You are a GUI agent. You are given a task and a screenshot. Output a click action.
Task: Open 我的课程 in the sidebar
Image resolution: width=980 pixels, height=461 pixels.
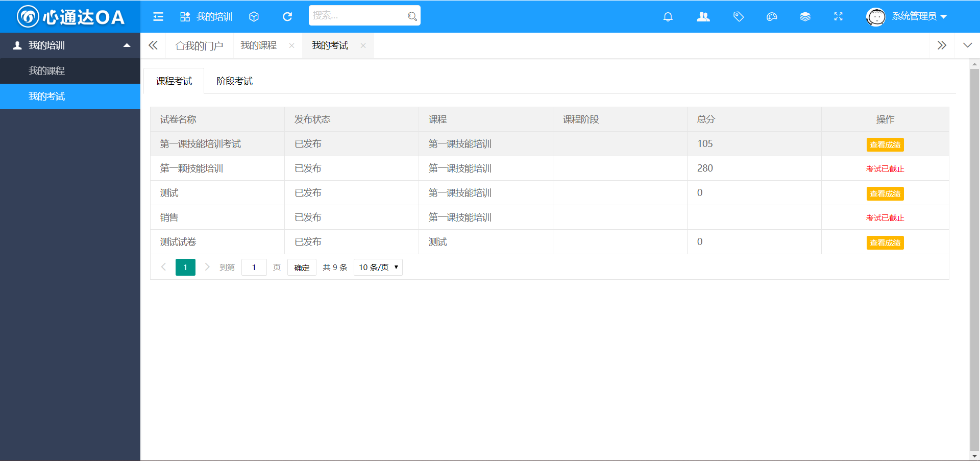tap(70, 71)
